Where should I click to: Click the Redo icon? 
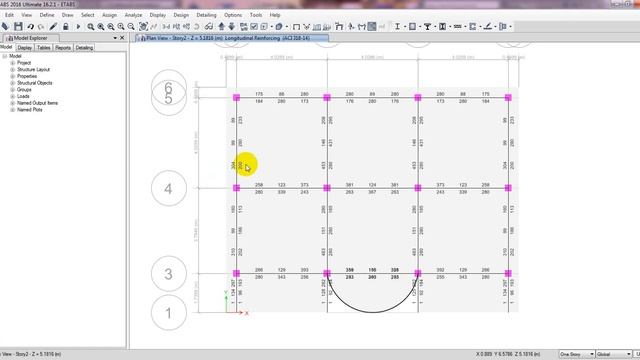click(x=41, y=27)
